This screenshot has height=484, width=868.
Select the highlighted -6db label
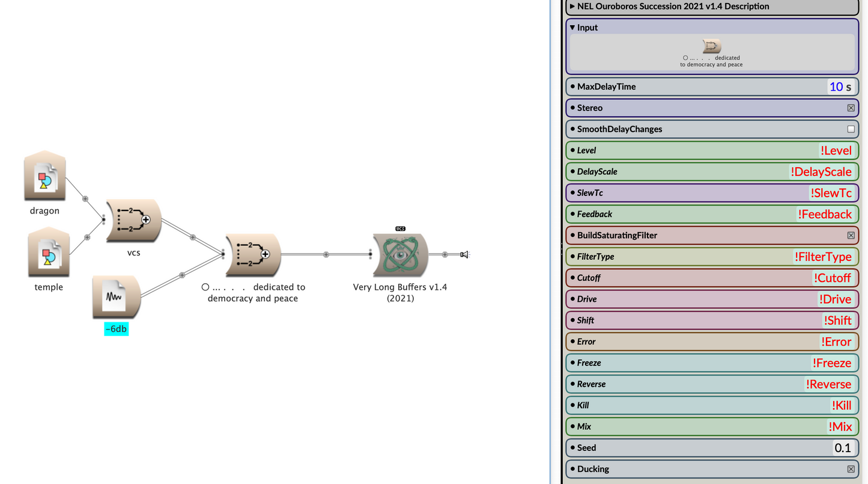[x=116, y=329]
